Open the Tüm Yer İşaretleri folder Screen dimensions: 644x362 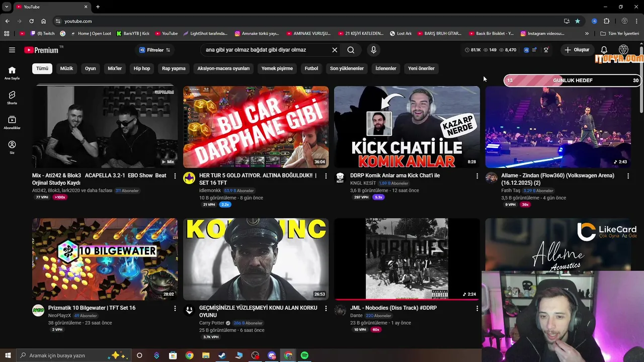click(x=620, y=34)
